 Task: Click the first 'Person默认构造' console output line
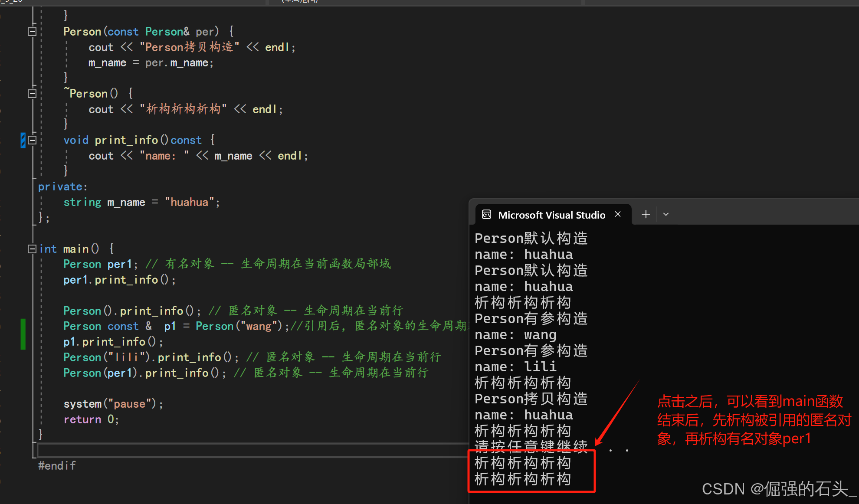(x=531, y=239)
